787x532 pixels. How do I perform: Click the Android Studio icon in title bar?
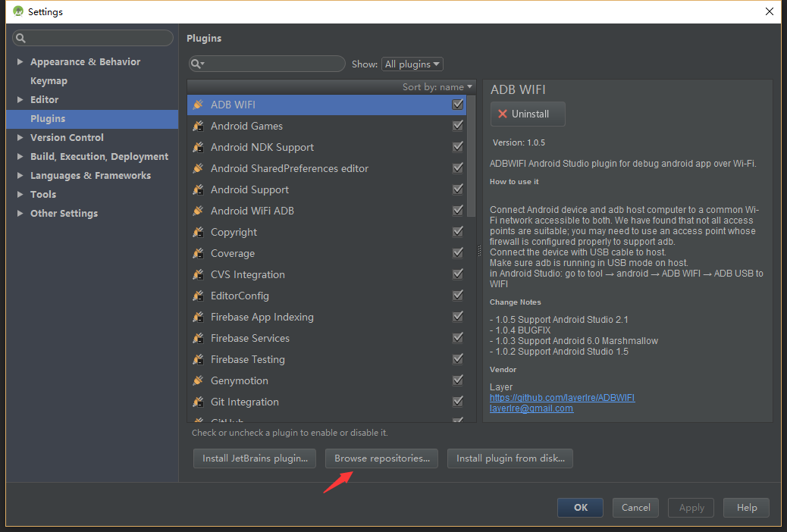(18, 11)
